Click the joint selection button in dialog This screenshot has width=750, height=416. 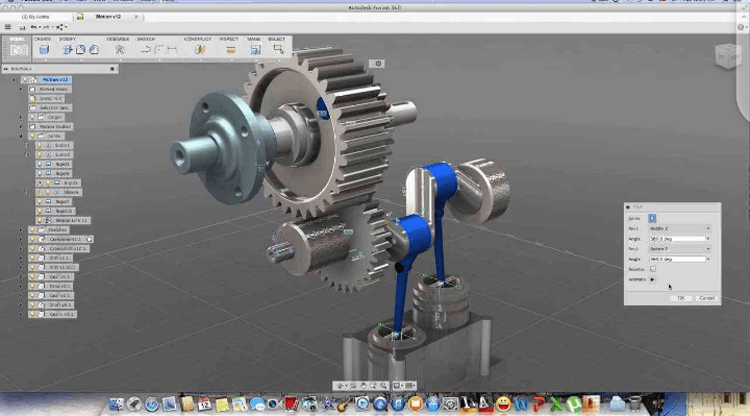(653, 217)
